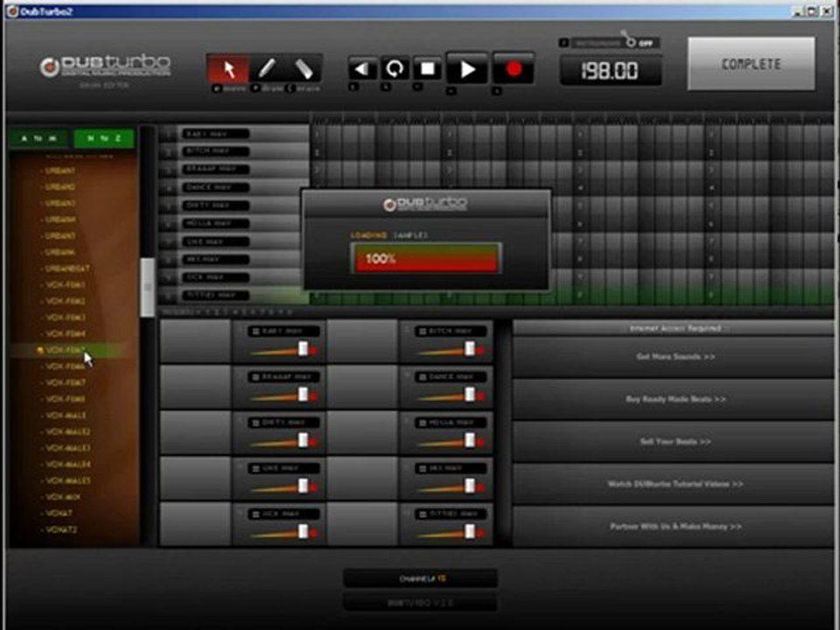840x630 pixels.
Task: Toggle the red dot beside BITCH.wav slider
Action: pyautogui.click(x=481, y=350)
